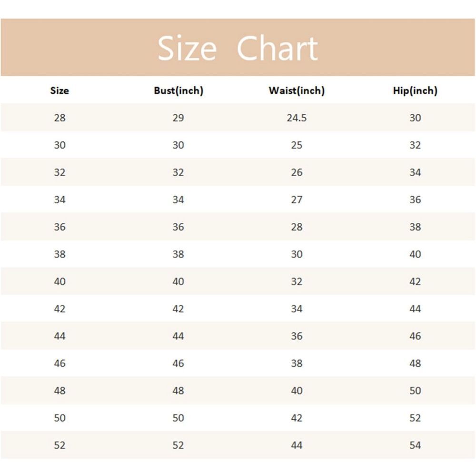
Task: Select waist value 25 for size 30
Action: point(297,145)
